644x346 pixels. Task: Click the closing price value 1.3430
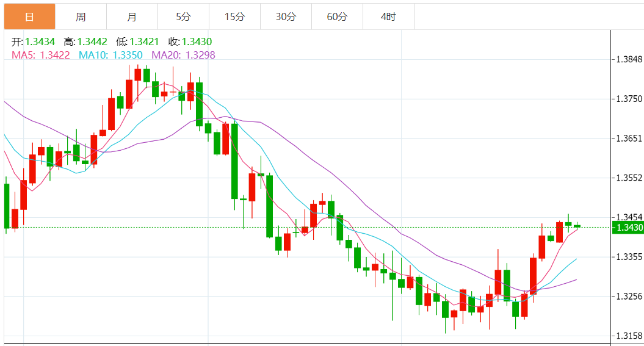tap(197, 42)
